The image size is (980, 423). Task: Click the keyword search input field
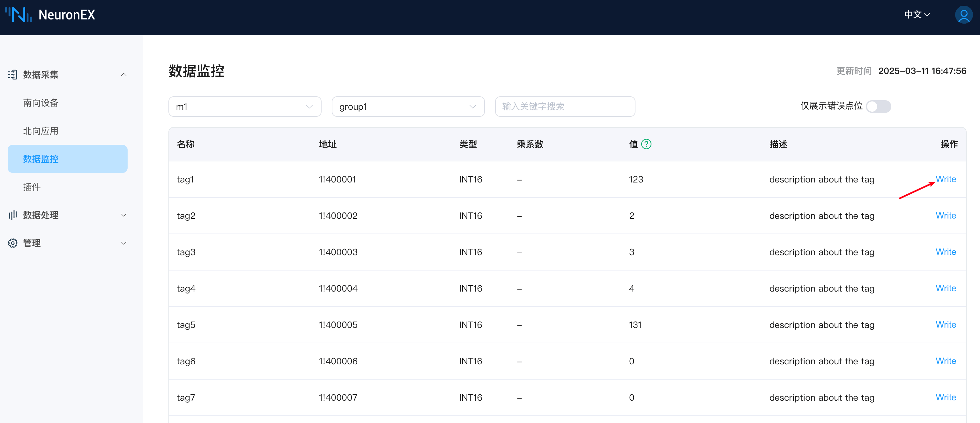565,107
